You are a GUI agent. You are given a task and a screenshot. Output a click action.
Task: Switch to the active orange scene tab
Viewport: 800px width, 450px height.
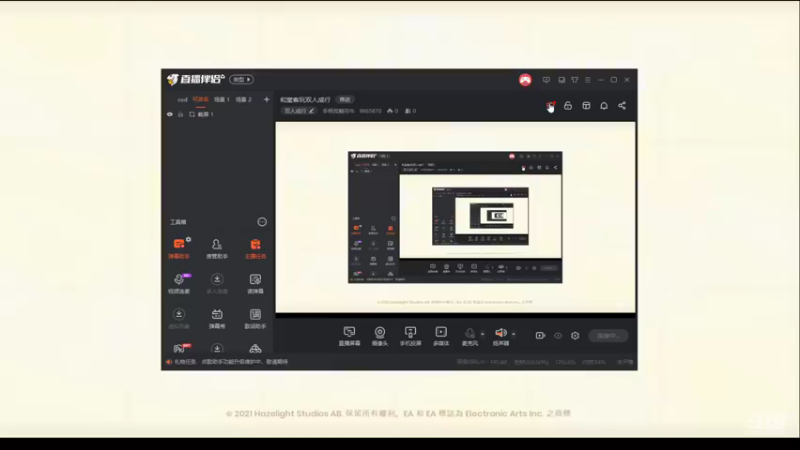pyautogui.click(x=201, y=99)
